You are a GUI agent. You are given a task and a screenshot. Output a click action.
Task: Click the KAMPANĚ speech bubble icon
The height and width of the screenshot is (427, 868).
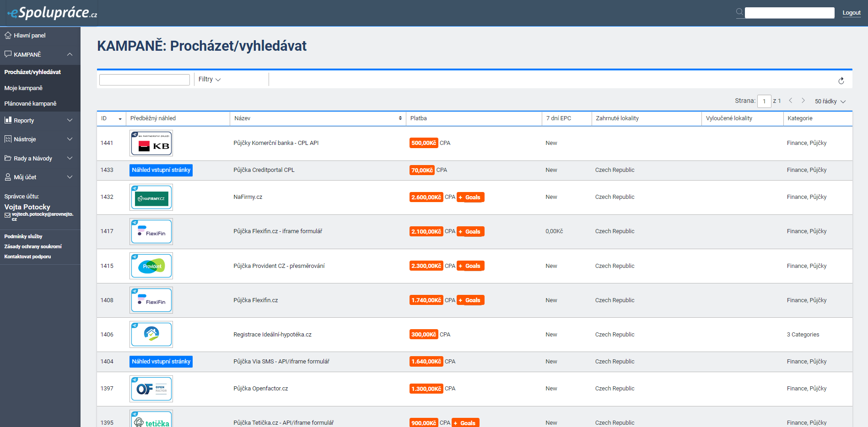click(x=8, y=54)
